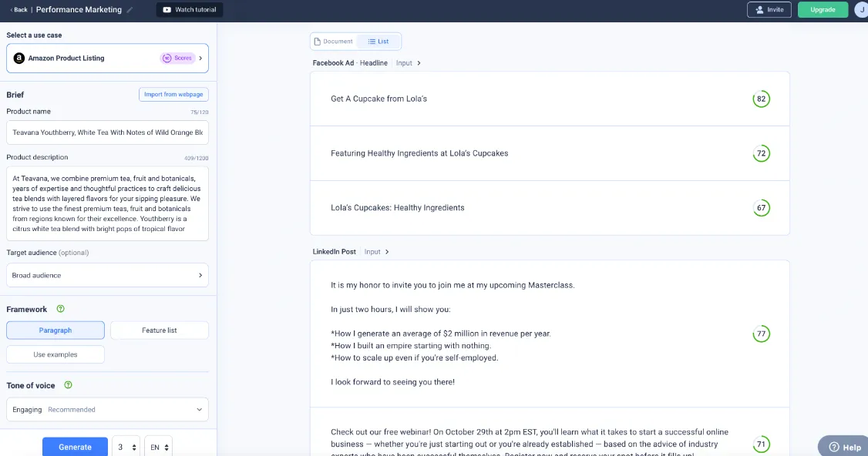Click the pencil icon to rename project
The height and width of the screenshot is (456, 868).
130,10
